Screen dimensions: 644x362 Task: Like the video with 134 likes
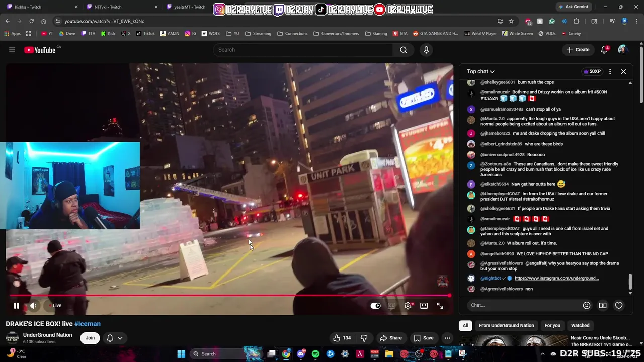[x=342, y=338]
